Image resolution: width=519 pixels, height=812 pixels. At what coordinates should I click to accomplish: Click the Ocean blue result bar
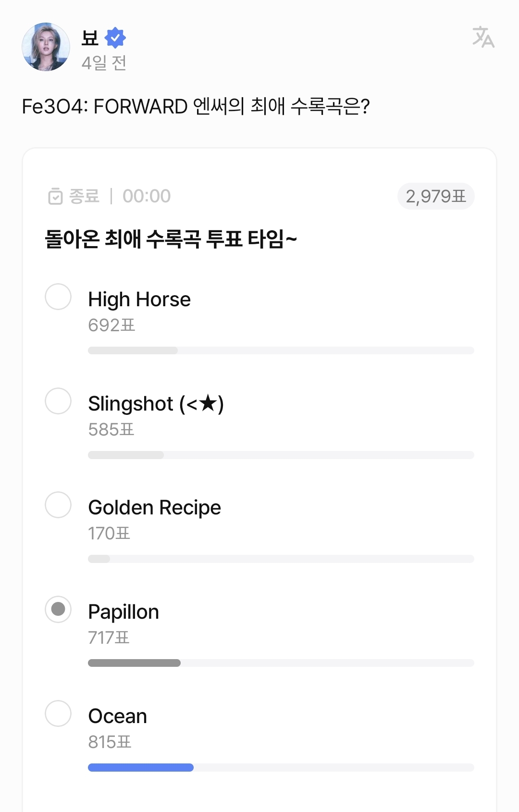[141, 767]
